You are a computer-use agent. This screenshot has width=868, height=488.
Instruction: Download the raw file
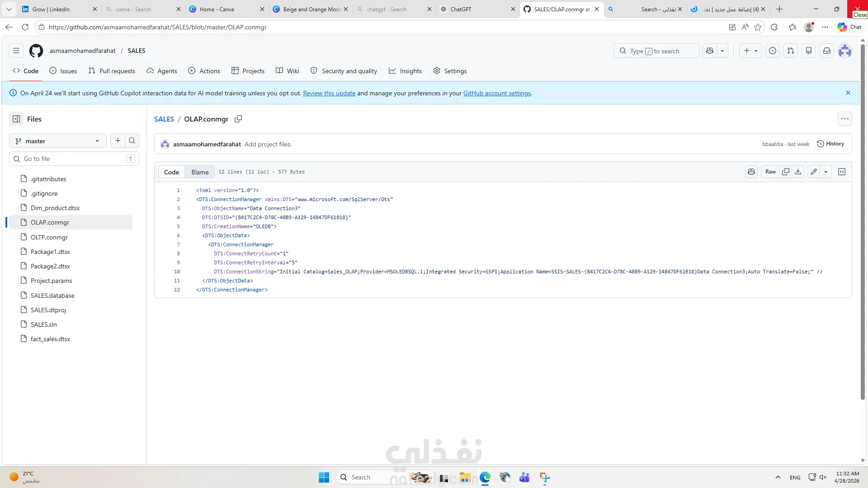pyautogui.click(x=798, y=172)
